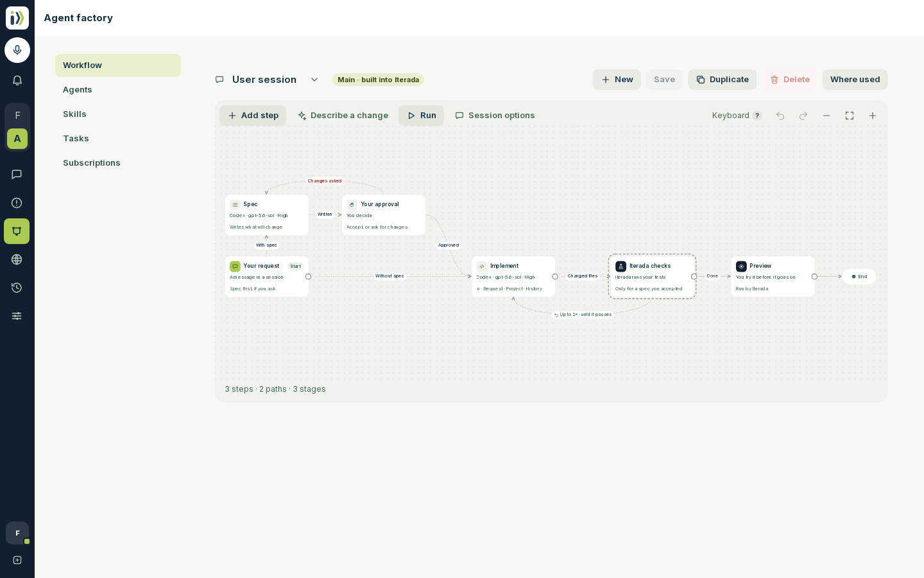The image size is (924, 578).
Task: Create a New workflow
Action: pos(617,80)
